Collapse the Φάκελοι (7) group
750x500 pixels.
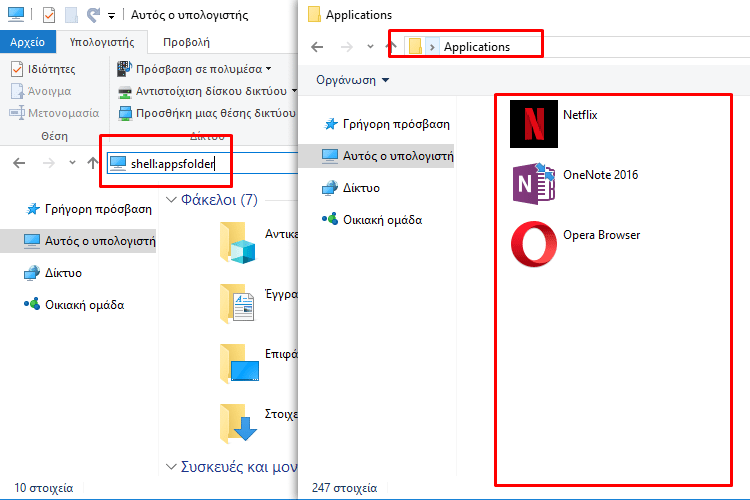[171, 200]
